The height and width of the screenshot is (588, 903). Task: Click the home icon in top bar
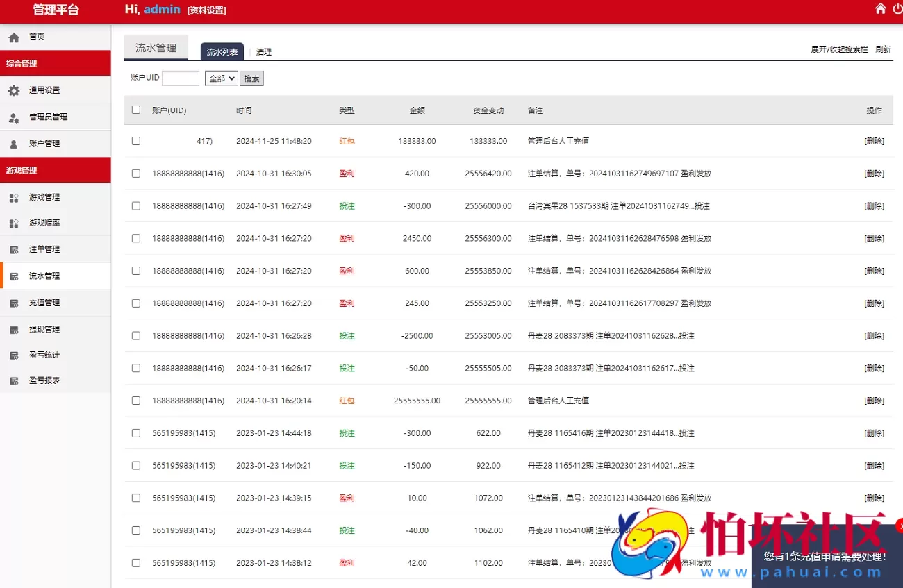(x=880, y=9)
